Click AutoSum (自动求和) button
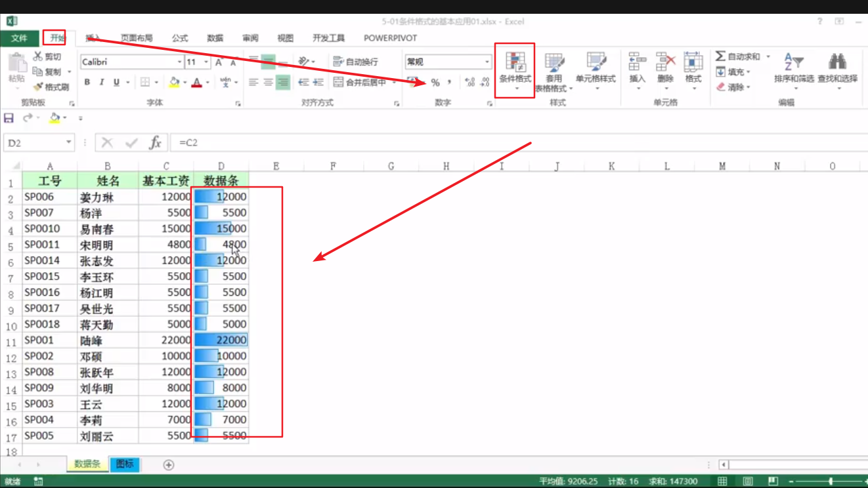The width and height of the screenshot is (868, 488). (738, 57)
